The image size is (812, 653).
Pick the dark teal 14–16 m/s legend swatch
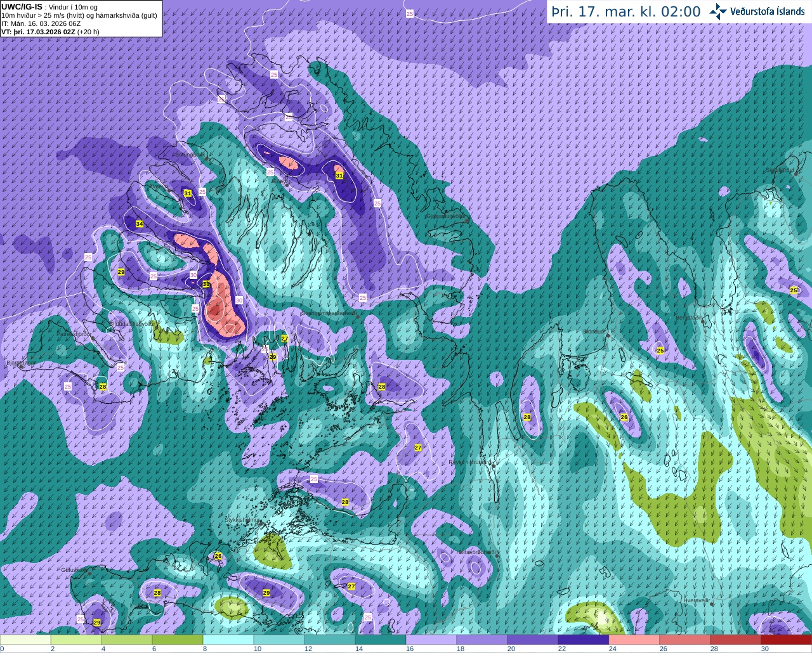click(381, 640)
